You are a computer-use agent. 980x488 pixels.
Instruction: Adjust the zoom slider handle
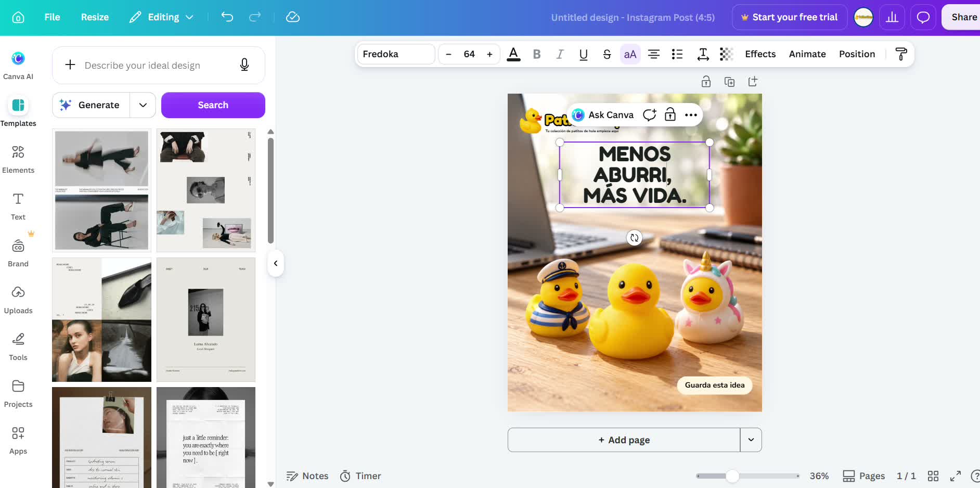tap(732, 476)
